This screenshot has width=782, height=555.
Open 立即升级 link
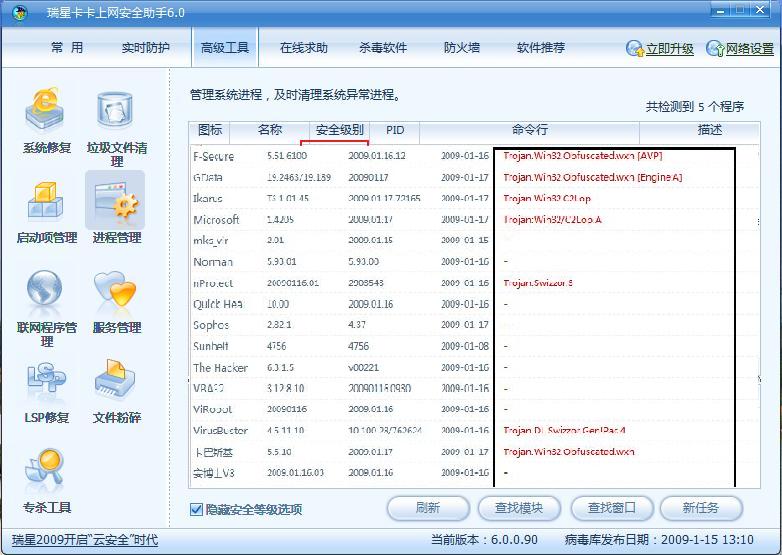pos(670,49)
